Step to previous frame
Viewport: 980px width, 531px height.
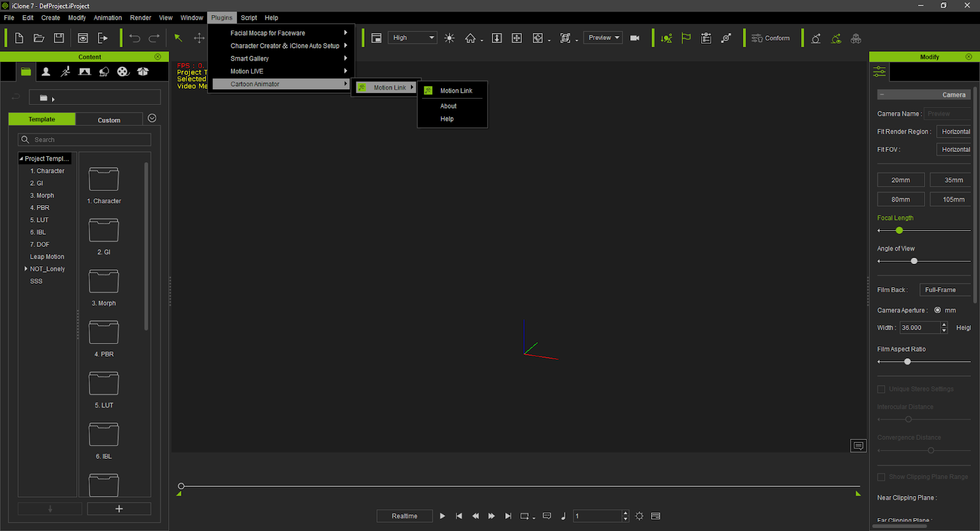[475, 516]
